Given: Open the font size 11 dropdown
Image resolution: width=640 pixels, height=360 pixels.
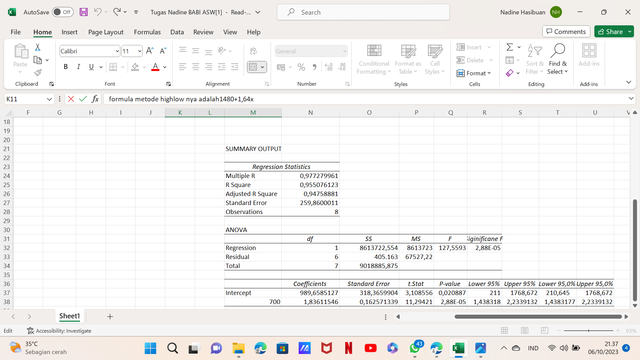Looking at the screenshot, I should click(139, 51).
